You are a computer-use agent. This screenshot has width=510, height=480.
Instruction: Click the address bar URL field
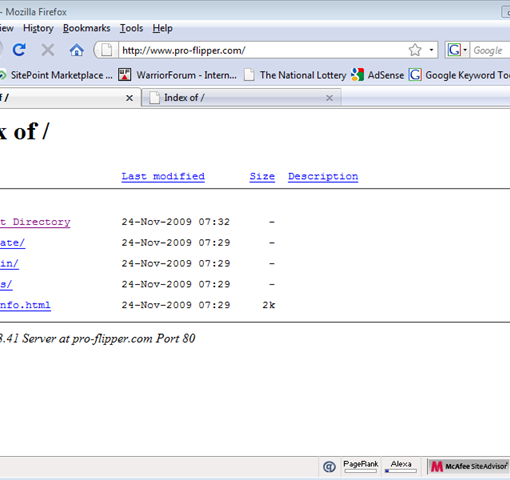pyautogui.click(x=263, y=50)
